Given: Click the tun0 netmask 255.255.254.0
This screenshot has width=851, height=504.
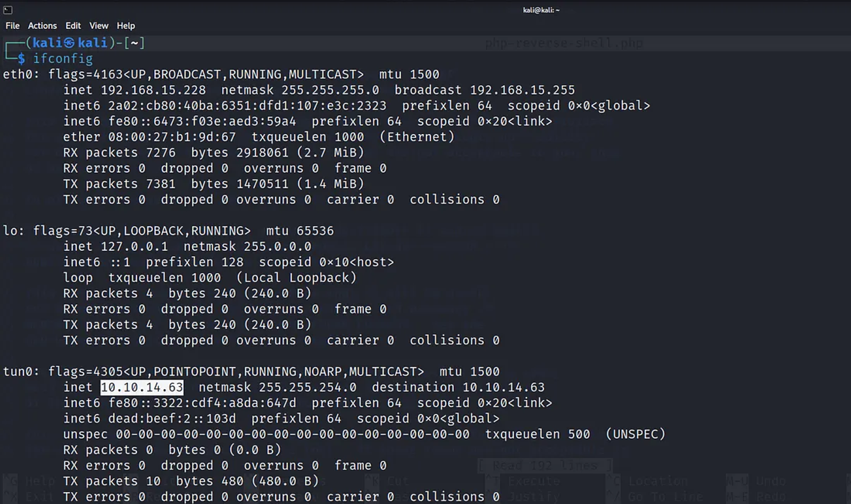Looking at the screenshot, I should coord(307,387).
